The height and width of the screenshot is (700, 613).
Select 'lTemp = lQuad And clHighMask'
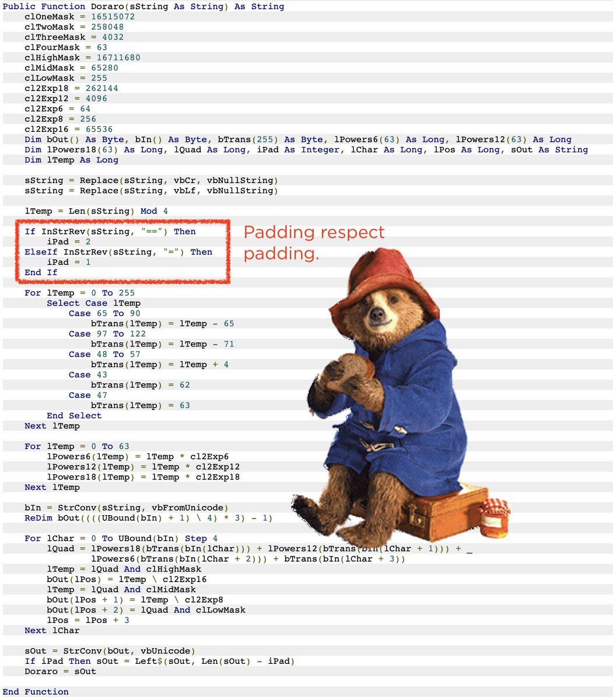click(124, 569)
